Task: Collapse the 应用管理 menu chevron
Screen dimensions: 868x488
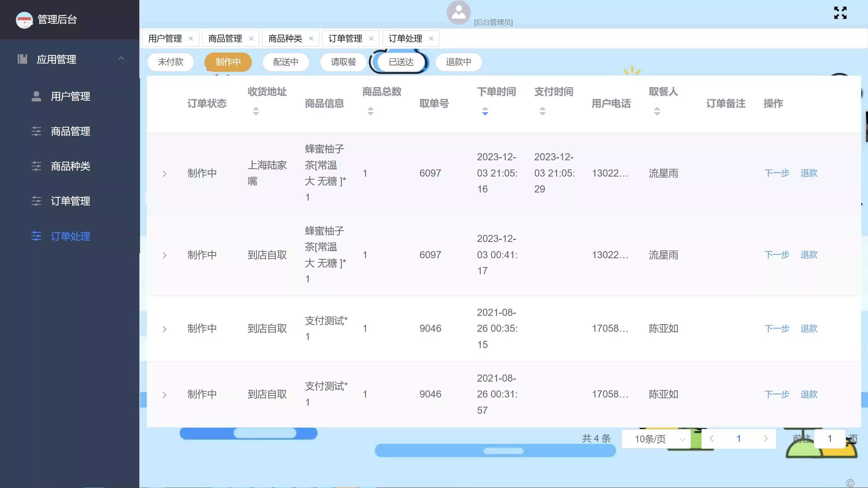Action: 121,59
